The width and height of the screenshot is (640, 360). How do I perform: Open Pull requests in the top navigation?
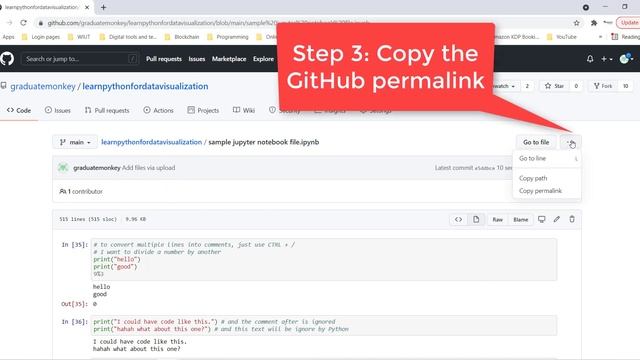(164, 59)
